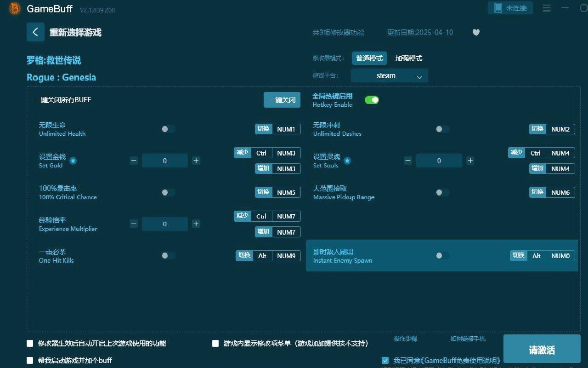Image resolution: width=588 pixels, height=368 pixels.
Task: Minimize the GameBuff window
Action: (x=565, y=8)
